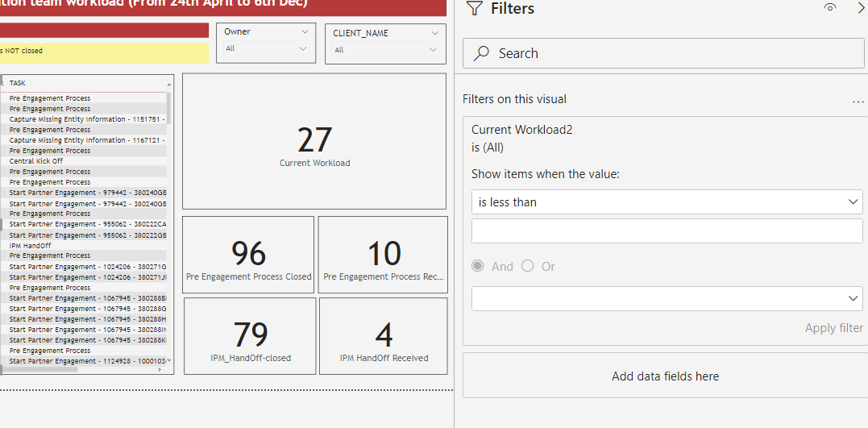
Task: Select Capture Missing Entity Information 1151751 row
Action: pyautogui.click(x=84, y=119)
